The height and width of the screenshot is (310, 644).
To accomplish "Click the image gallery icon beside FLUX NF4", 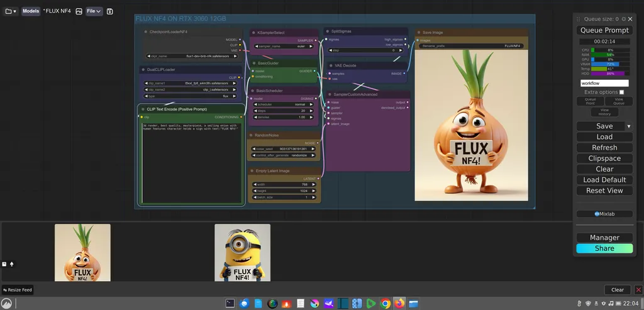I will [x=79, y=11].
